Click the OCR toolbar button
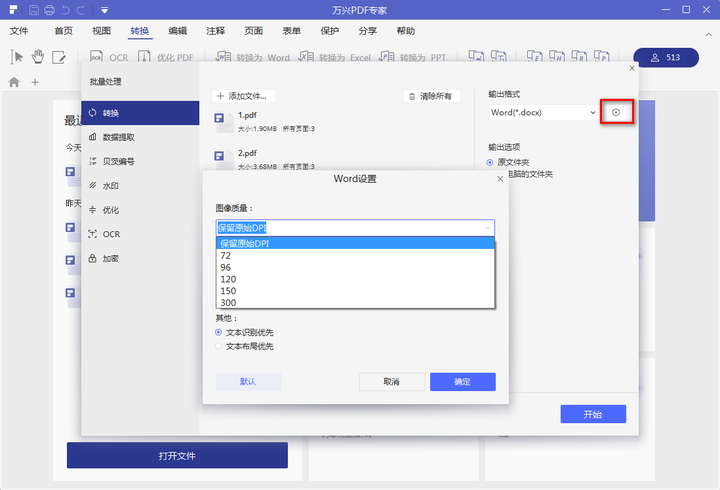 click(109, 57)
